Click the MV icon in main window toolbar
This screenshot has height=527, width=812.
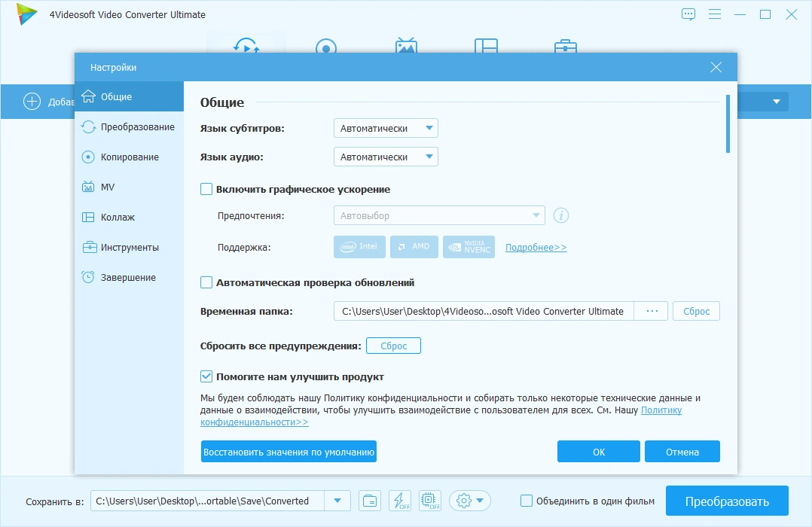point(406,46)
